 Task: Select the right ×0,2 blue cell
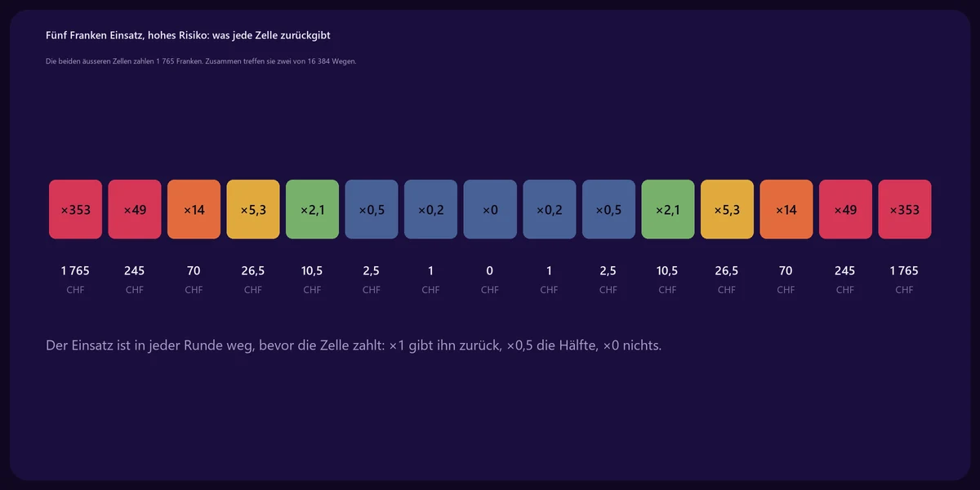pyautogui.click(x=549, y=209)
